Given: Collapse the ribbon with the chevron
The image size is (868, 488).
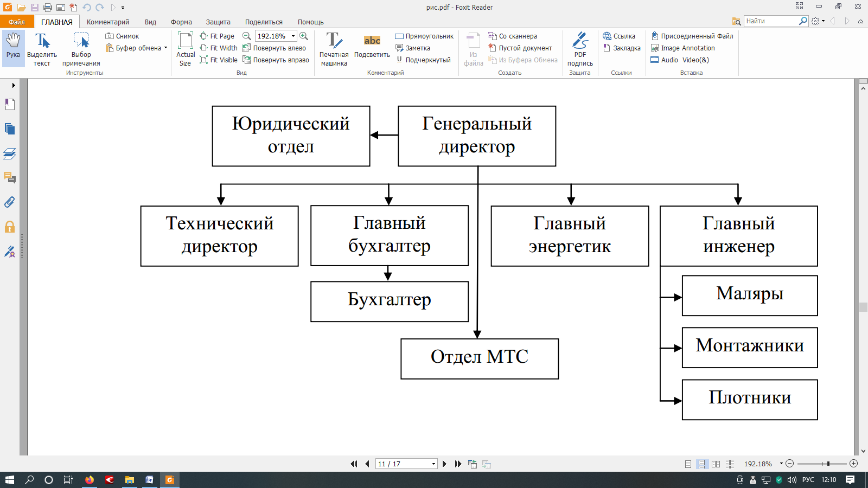Looking at the screenshot, I should 860,22.
